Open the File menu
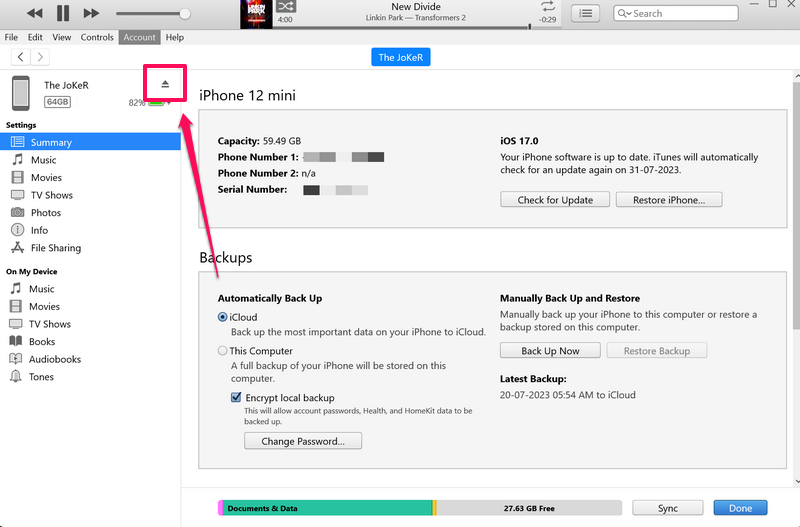This screenshot has width=800, height=527. [x=11, y=37]
